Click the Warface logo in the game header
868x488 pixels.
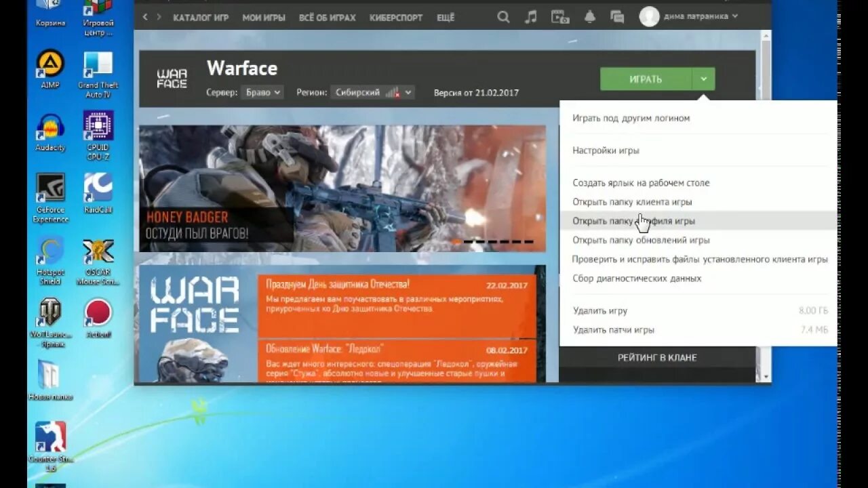172,78
